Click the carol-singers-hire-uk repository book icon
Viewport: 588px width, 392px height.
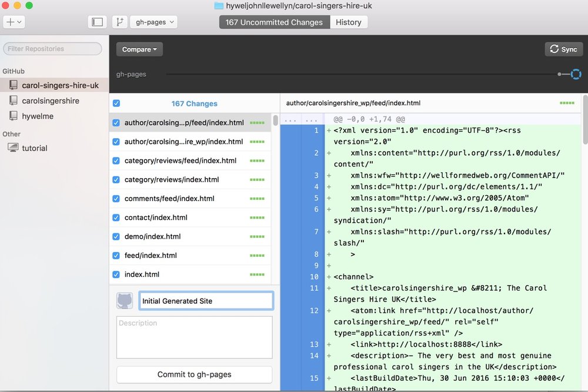click(x=14, y=85)
